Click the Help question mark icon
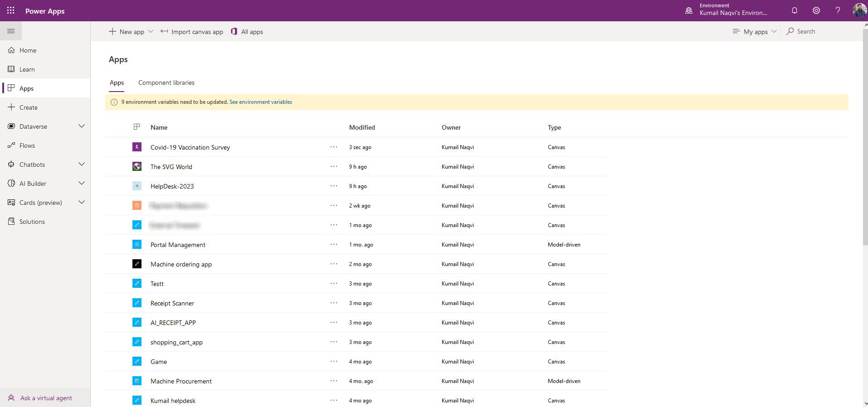The image size is (868, 407). pyautogui.click(x=838, y=10)
